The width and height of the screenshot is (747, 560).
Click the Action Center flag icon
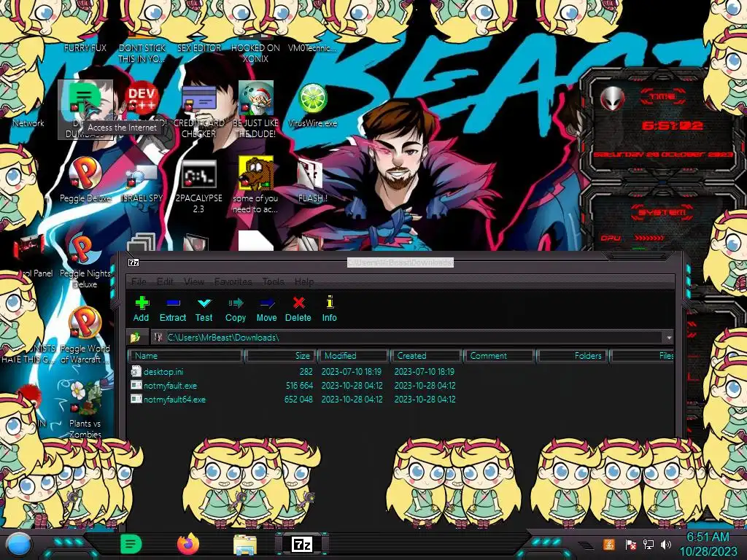coord(630,544)
